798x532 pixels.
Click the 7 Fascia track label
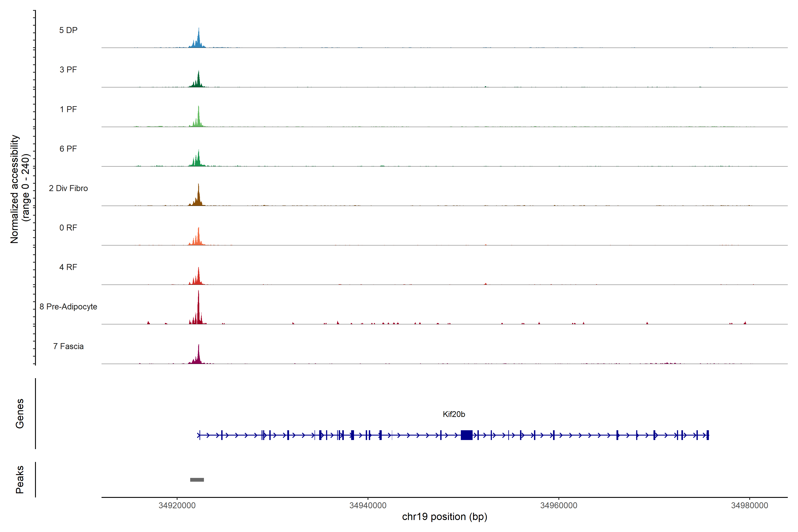tap(68, 346)
